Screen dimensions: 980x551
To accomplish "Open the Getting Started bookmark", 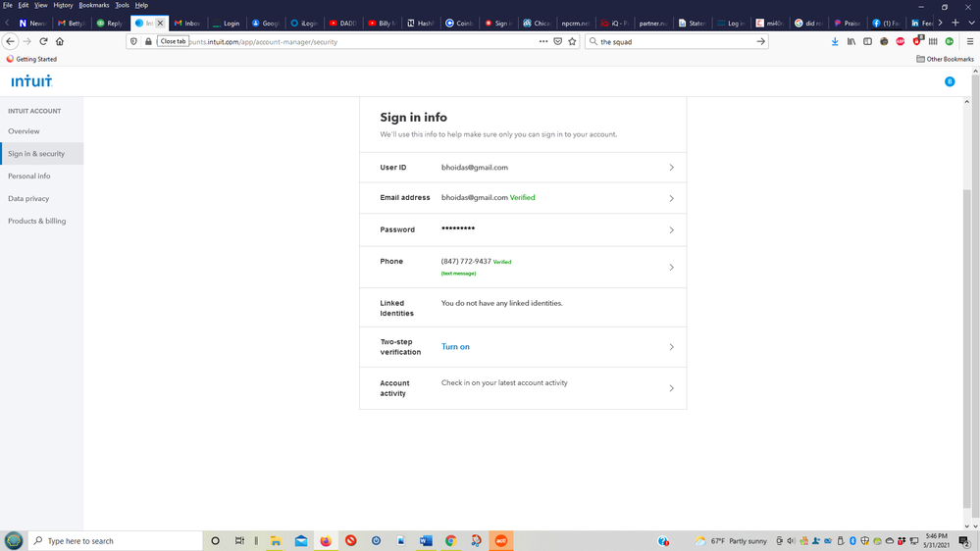I will pyautogui.click(x=31, y=59).
